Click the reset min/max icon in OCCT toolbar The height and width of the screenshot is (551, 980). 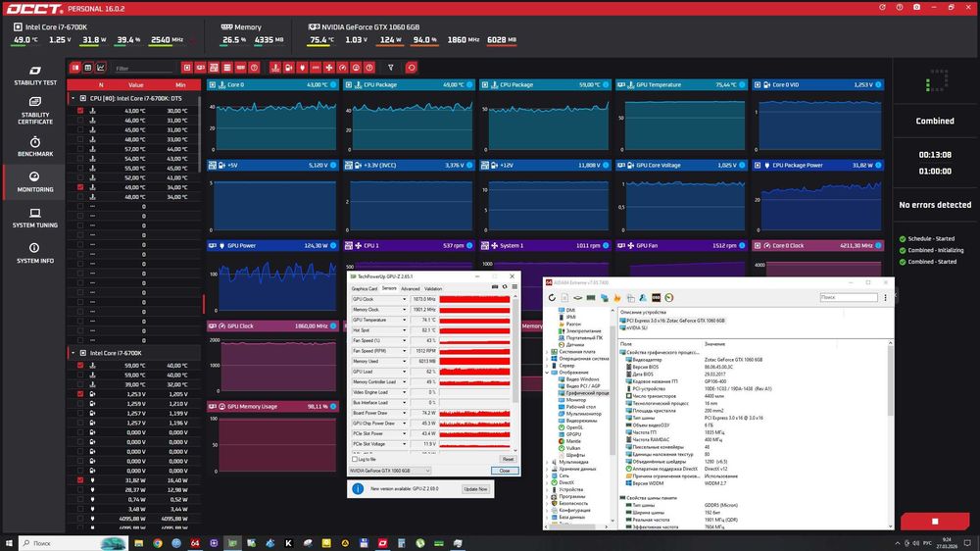click(411, 68)
